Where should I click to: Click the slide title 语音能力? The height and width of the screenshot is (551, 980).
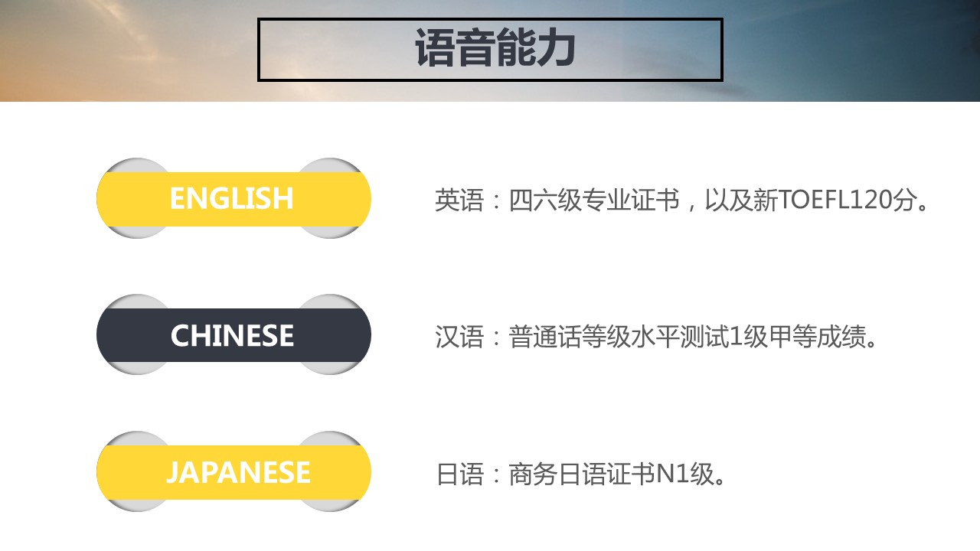point(494,50)
